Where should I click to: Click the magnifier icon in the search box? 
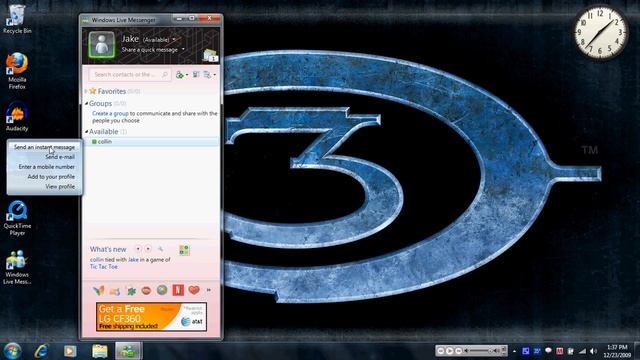(164, 75)
